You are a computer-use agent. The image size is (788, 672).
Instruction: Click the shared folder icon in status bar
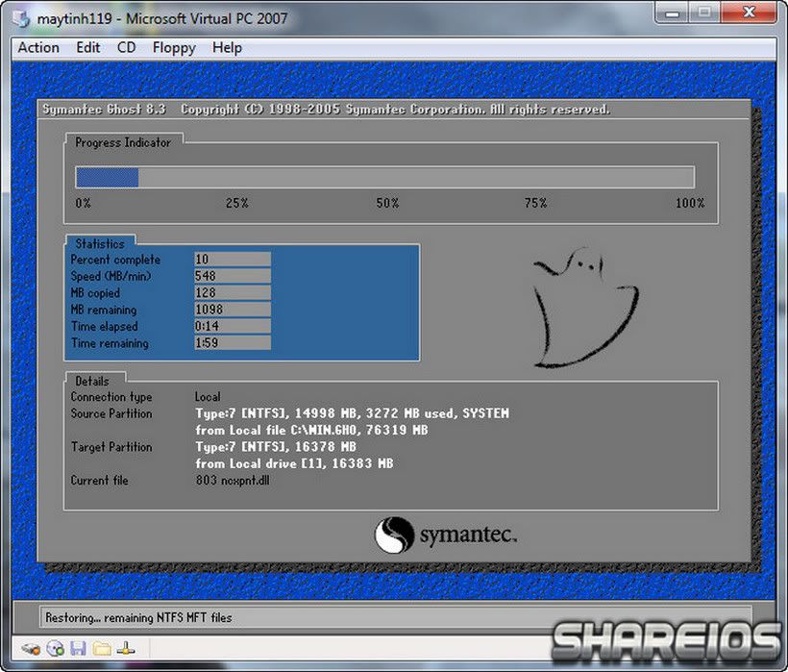pos(102,648)
